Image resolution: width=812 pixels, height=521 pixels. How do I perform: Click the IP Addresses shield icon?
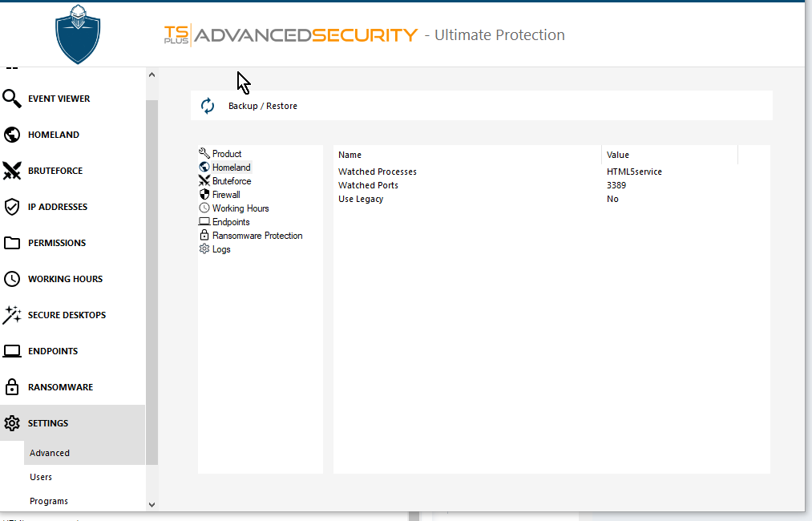(x=12, y=207)
